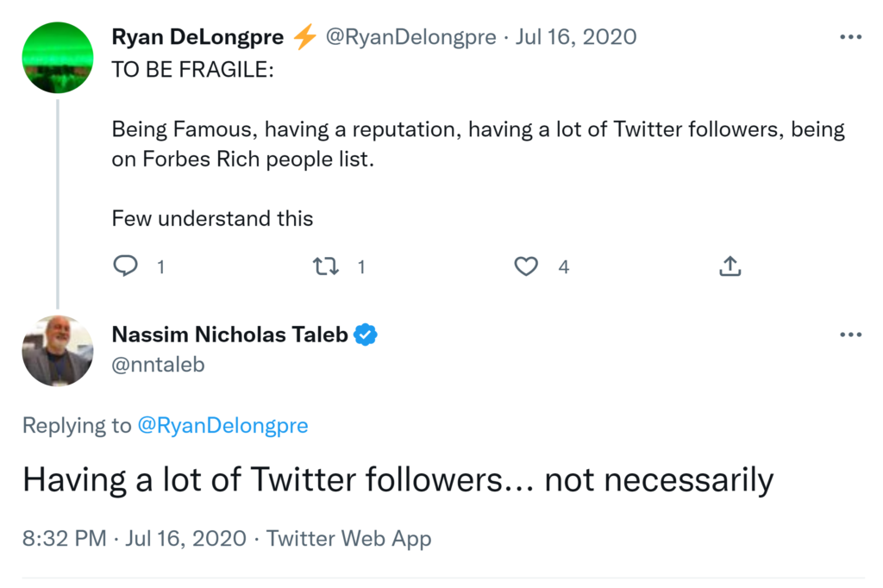Click the Ryan DeLongpre display name
Viewport: 883px width, 588px height.
(x=199, y=37)
